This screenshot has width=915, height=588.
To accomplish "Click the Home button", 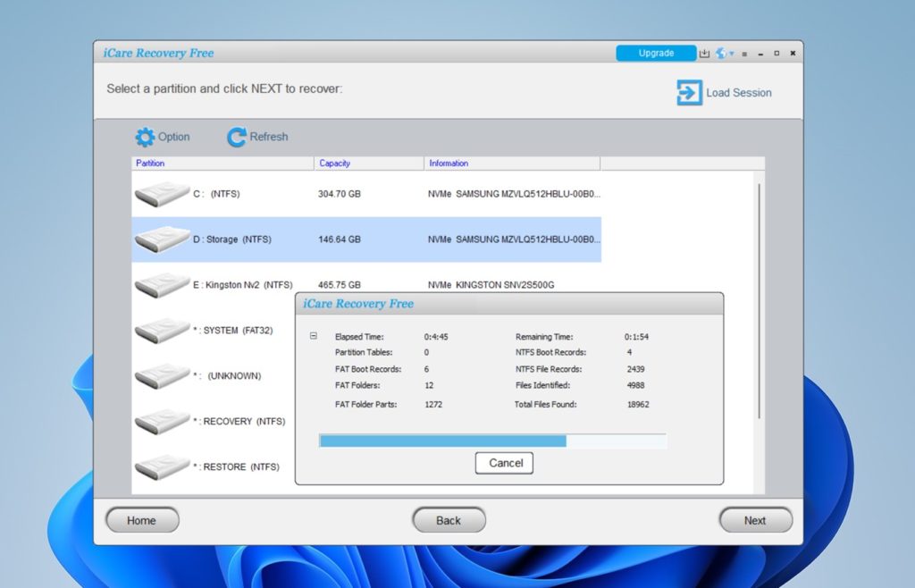I will (x=142, y=519).
